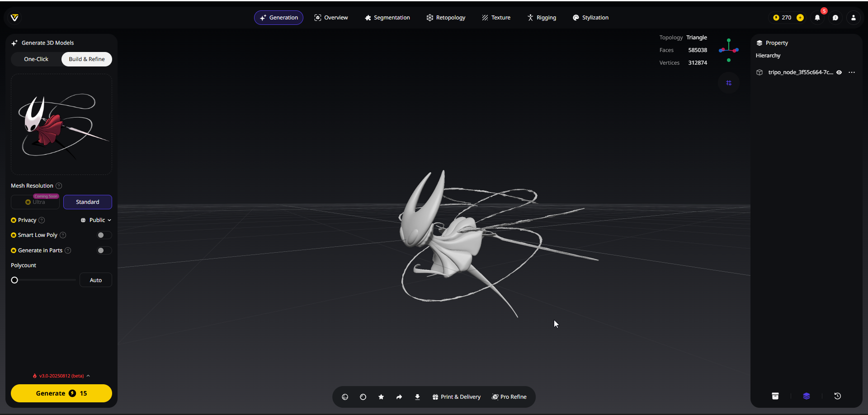The height and width of the screenshot is (415, 868).
Task: Open the Texture tab
Action: (x=496, y=18)
